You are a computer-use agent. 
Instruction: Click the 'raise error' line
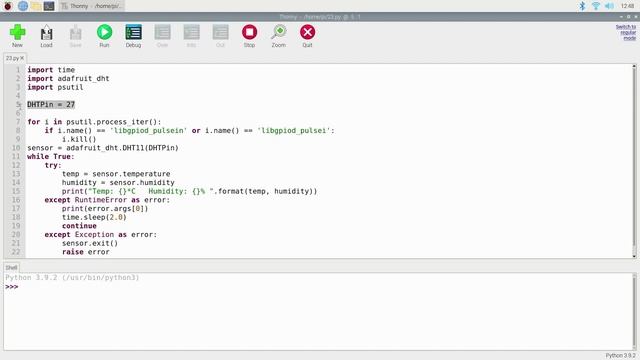point(86,252)
